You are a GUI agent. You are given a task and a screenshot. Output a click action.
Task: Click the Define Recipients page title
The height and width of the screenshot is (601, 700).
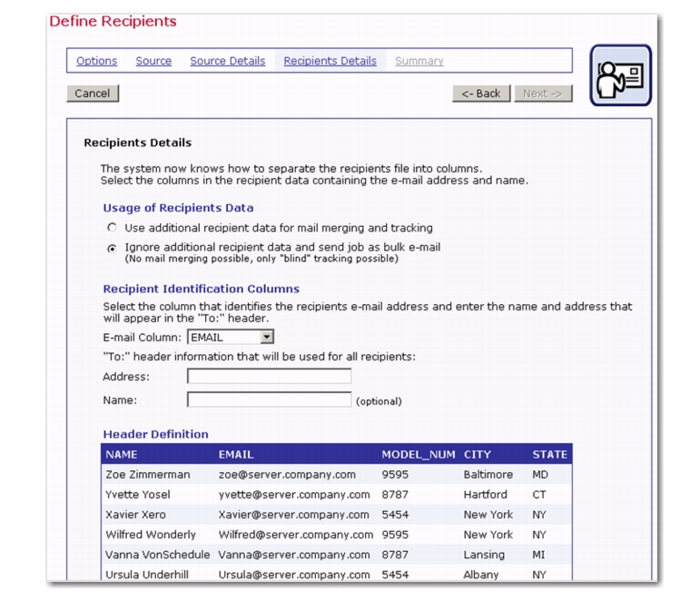(113, 21)
